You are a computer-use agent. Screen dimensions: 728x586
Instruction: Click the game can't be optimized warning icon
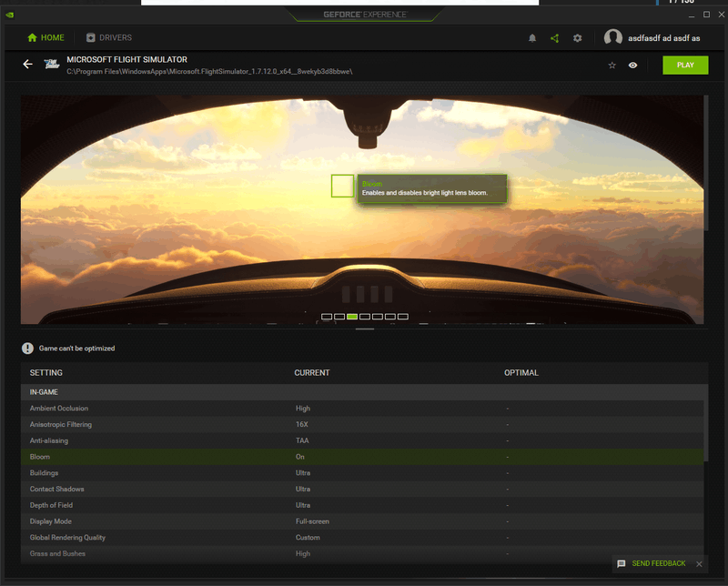[x=27, y=349]
